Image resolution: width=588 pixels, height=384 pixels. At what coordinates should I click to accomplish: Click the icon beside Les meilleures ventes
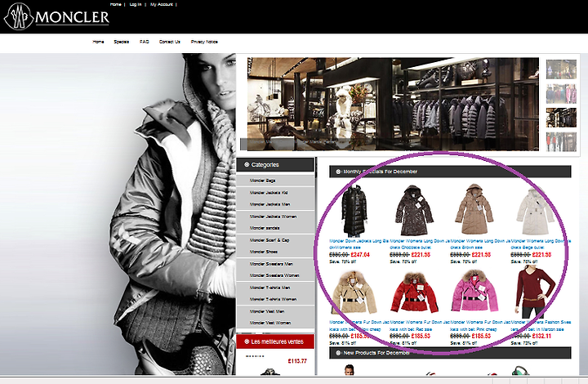click(247, 342)
